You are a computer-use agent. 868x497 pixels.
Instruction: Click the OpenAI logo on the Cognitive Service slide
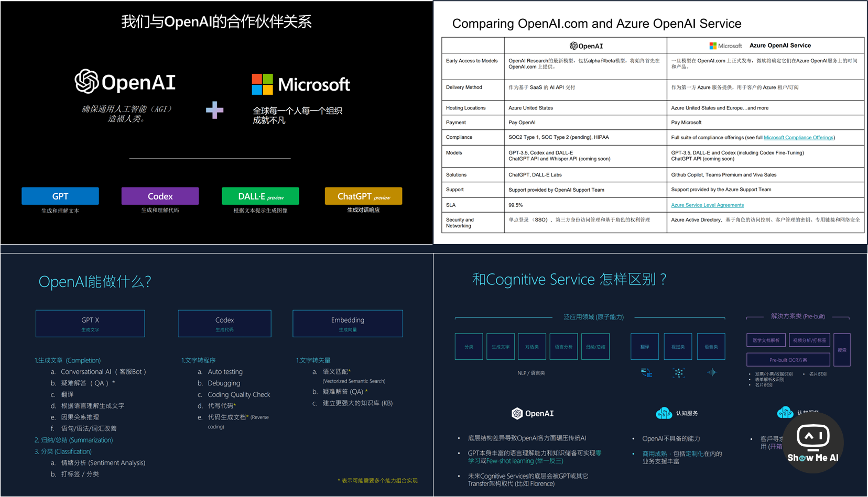pyautogui.click(x=533, y=413)
